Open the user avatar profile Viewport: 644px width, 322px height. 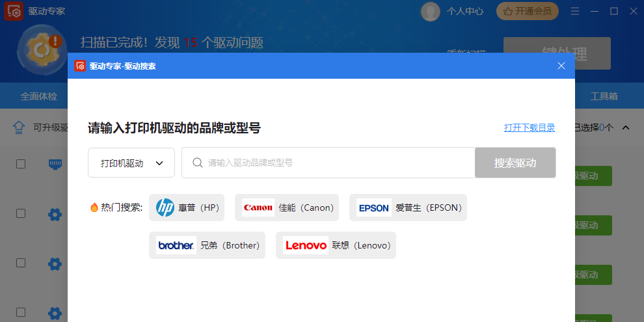pos(430,11)
